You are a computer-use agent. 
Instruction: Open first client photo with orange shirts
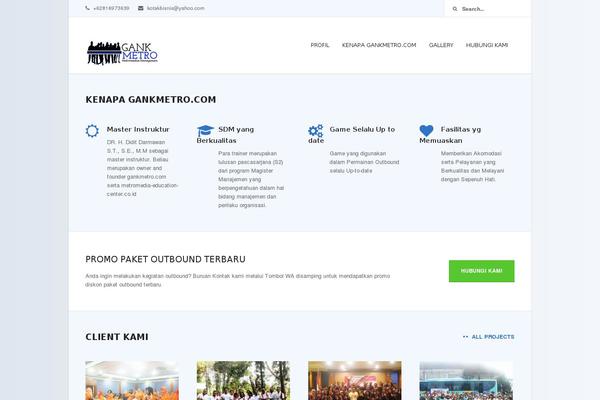point(132,380)
